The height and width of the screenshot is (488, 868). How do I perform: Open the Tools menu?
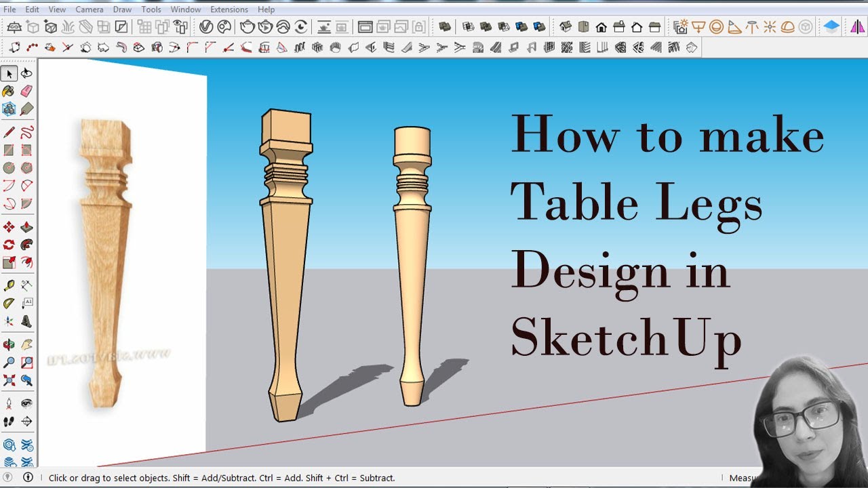pyautogui.click(x=151, y=9)
